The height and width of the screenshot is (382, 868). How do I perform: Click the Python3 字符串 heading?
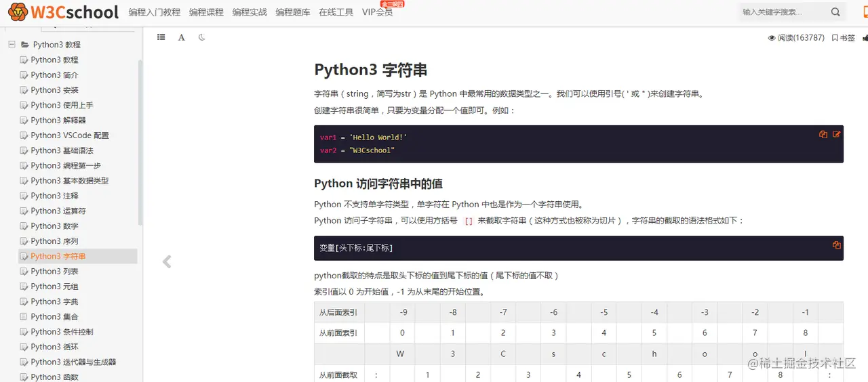point(371,70)
